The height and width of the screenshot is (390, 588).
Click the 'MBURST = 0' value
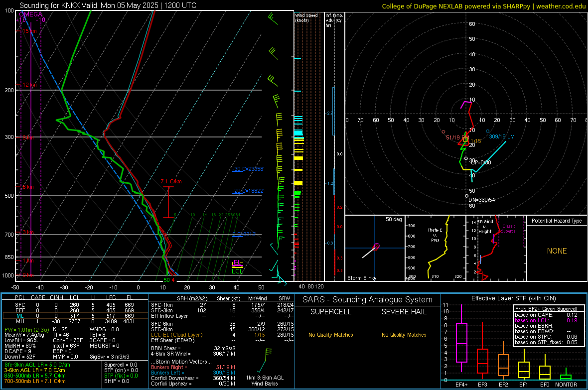[x=104, y=346]
